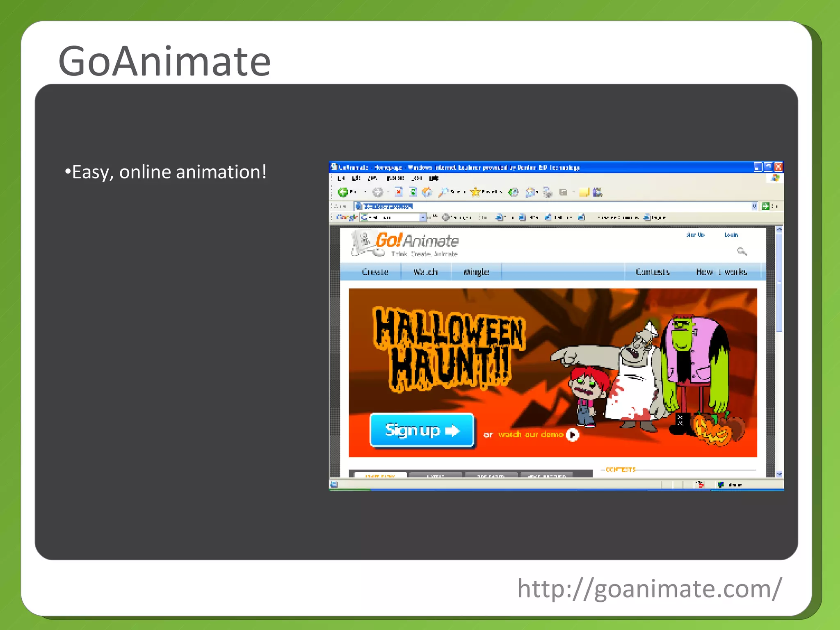Screen dimensions: 840x630
Task: Expand the Forward button dropdown arrow
Action: coord(388,192)
